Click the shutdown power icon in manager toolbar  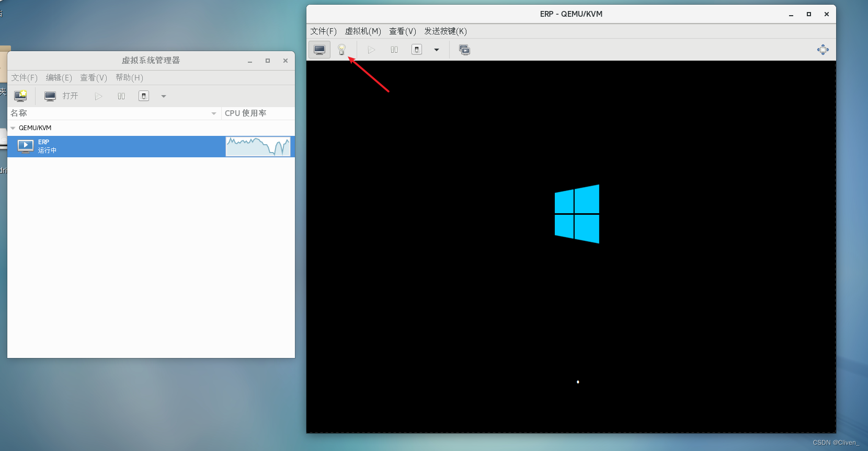tap(144, 96)
